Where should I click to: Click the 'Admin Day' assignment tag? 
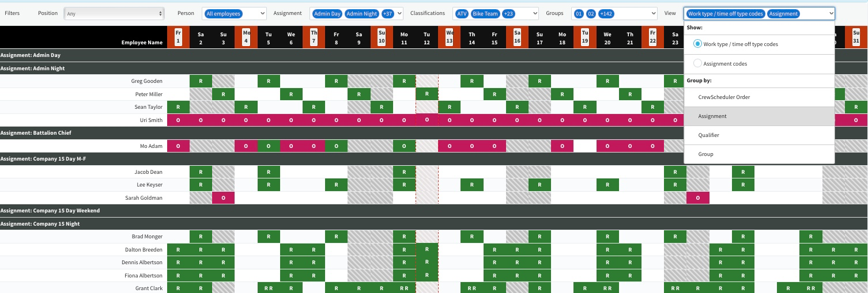click(327, 13)
